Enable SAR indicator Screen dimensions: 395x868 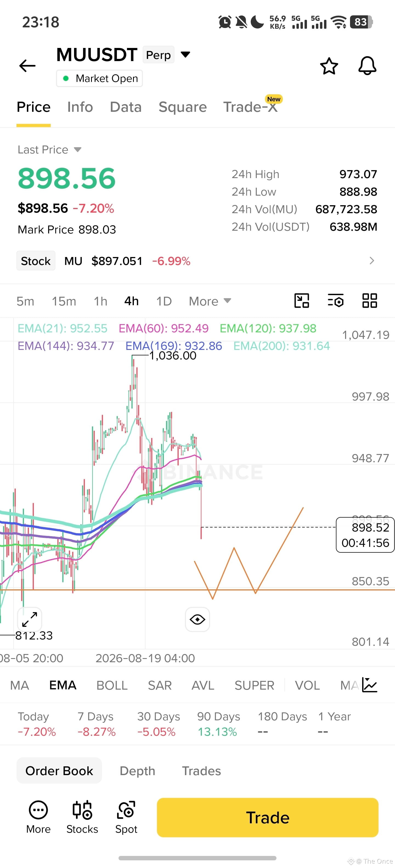click(160, 685)
